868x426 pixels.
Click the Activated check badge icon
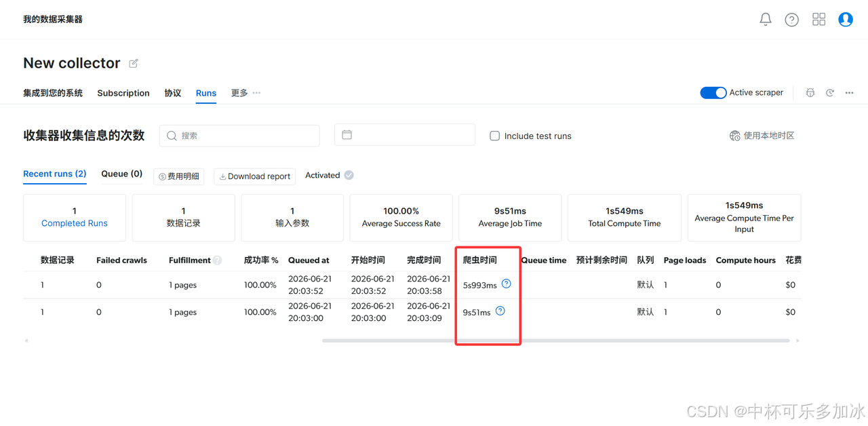click(x=349, y=175)
